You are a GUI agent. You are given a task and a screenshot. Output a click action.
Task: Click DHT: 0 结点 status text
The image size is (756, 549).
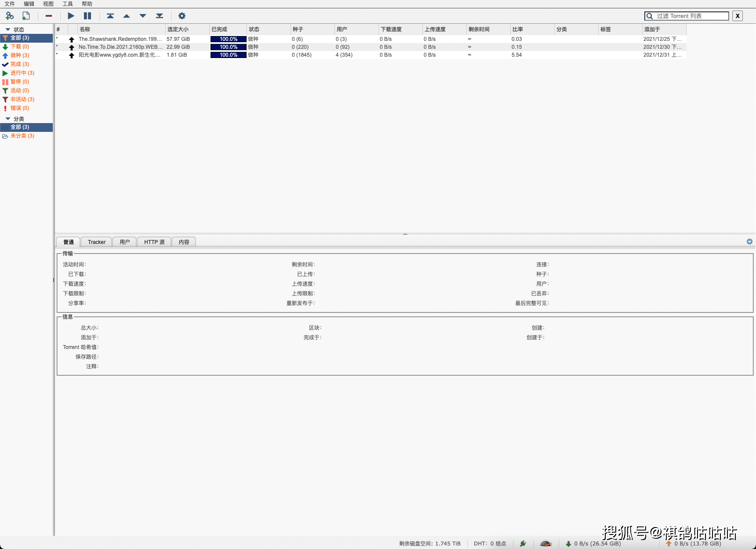click(x=490, y=544)
